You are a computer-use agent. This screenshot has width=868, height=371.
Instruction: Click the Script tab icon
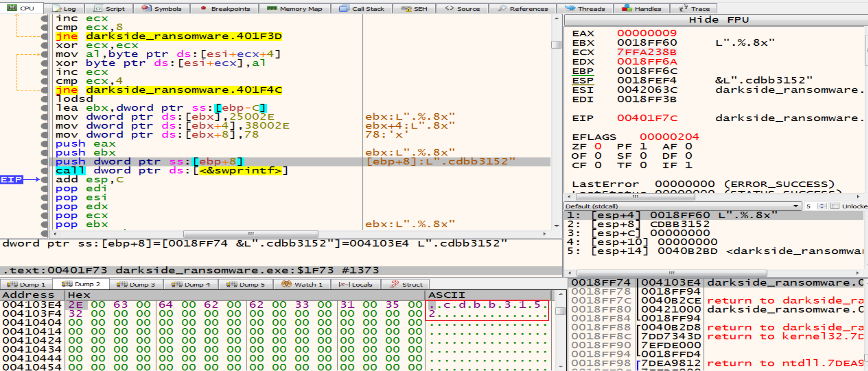tap(98, 8)
